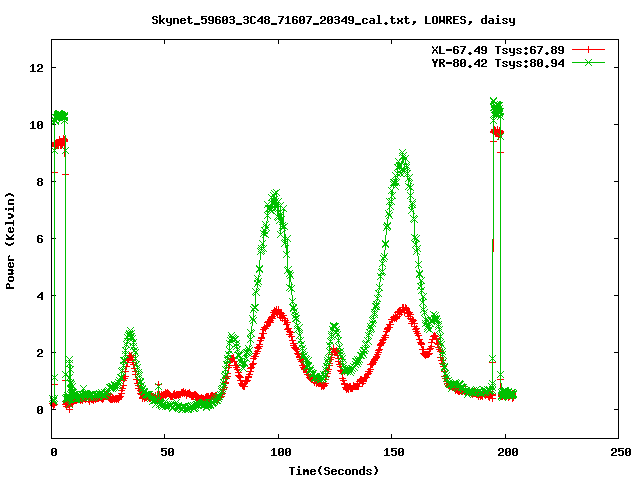Click the y-axis tick label '4'
Image resolution: width=640 pixels, height=480 pixels.
40,296
